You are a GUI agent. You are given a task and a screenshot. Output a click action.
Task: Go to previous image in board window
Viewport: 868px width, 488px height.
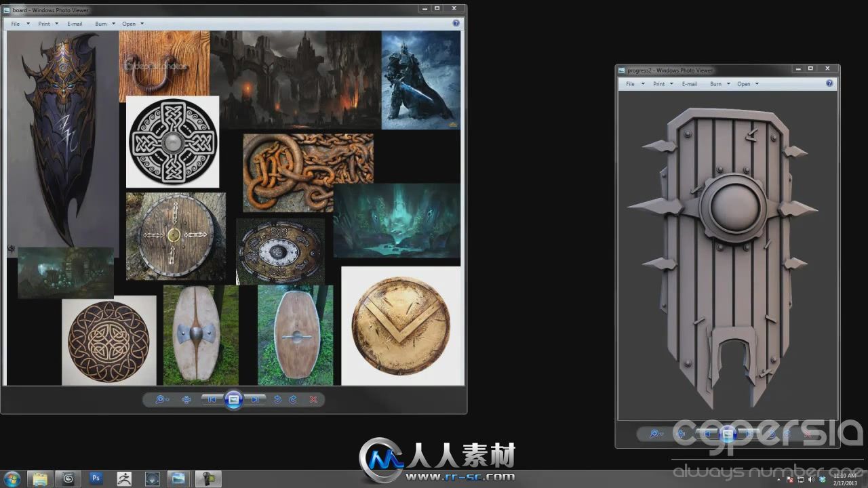[212, 400]
